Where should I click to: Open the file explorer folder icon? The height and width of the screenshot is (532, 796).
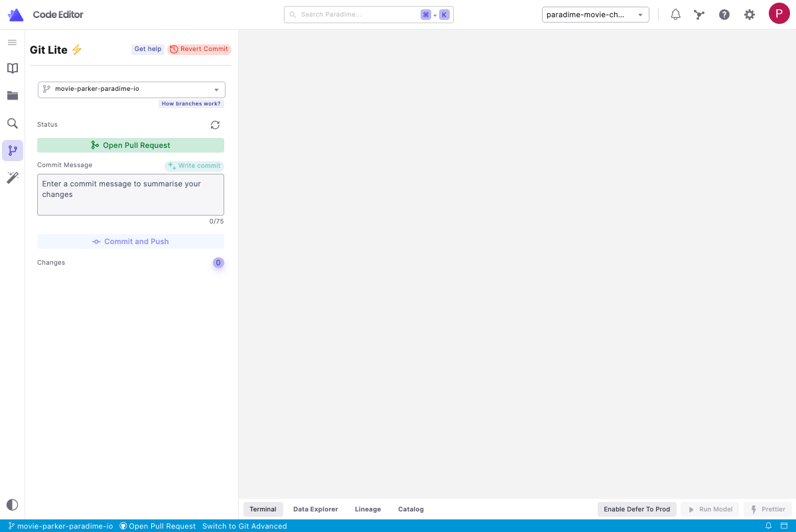pyautogui.click(x=12, y=96)
